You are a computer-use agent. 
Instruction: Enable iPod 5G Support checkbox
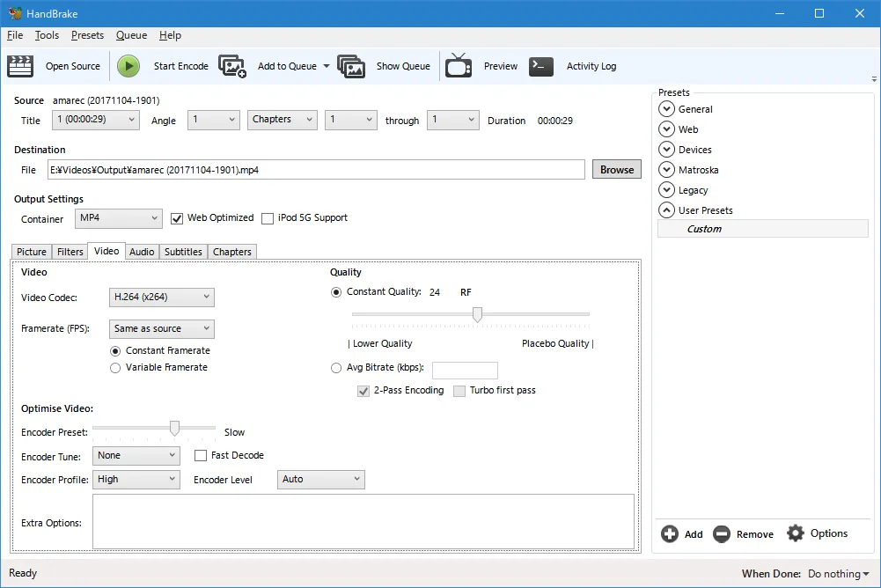click(x=268, y=218)
